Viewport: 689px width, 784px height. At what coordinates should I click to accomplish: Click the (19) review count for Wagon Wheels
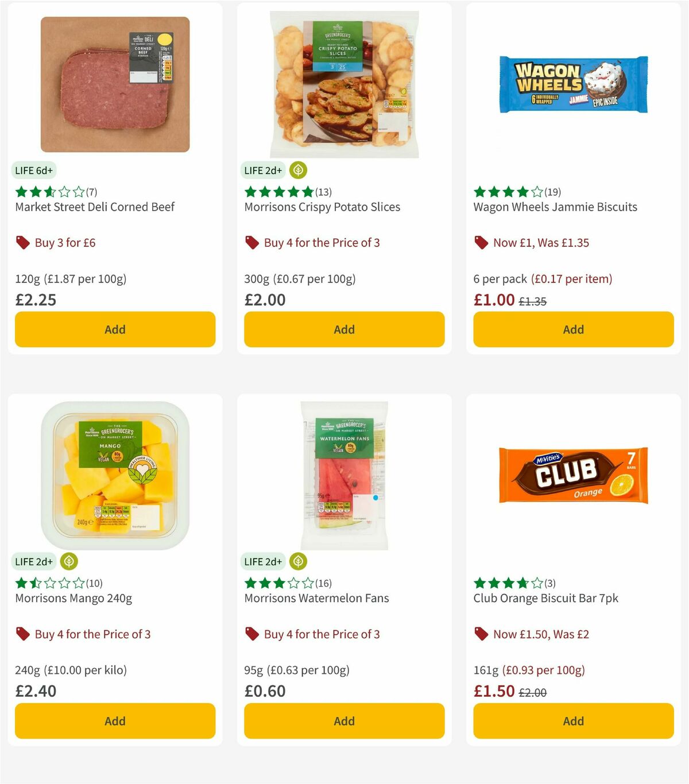pos(552,192)
